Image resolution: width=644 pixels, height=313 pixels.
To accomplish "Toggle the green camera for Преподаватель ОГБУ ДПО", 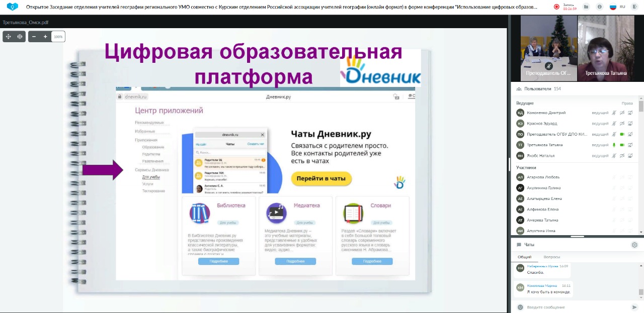I will [622, 134].
